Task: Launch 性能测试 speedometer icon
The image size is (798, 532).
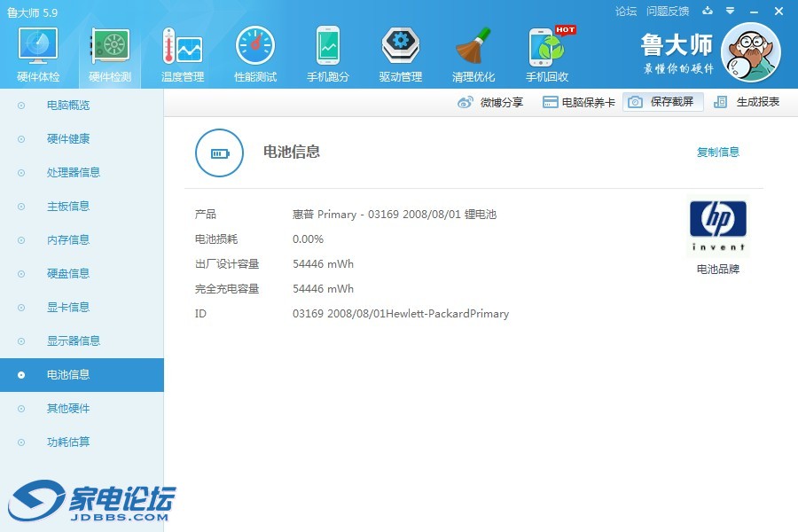Action: click(255, 53)
